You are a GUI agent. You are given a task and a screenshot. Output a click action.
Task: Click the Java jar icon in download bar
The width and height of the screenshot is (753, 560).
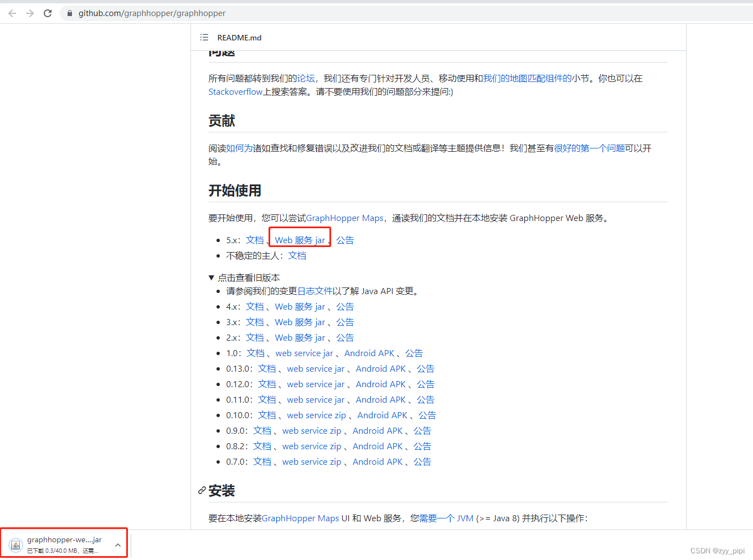pos(15,544)
